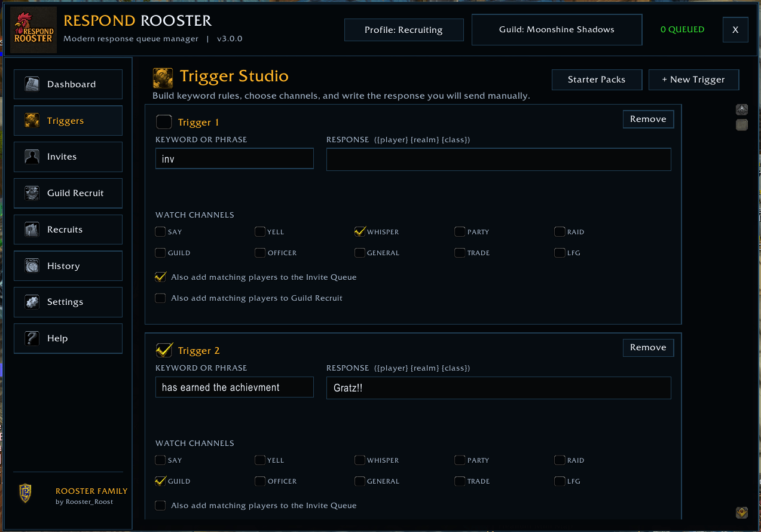Open the Triggers section in sidebar
This screenshot has width=761, height=532.
click(68, 121)
